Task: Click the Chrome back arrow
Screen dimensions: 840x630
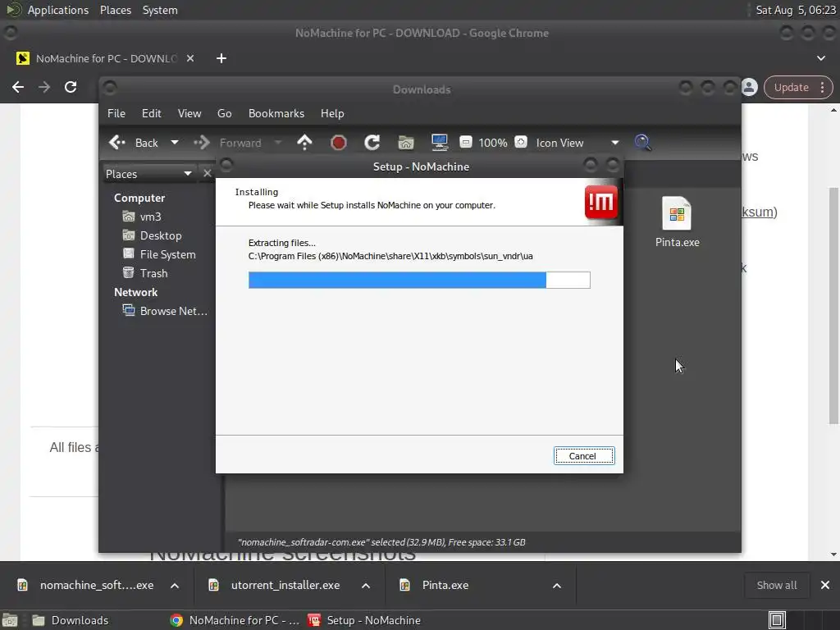Action: coord(18,87)
